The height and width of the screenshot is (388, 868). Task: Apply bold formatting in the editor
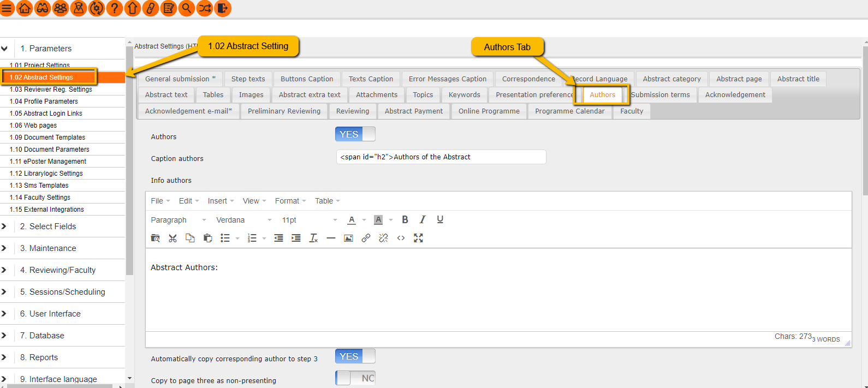click(405, 219)
